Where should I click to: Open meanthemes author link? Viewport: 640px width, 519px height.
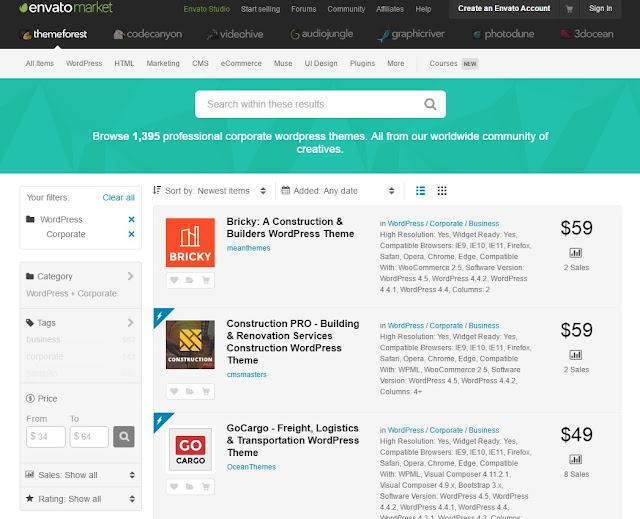[x=248, y=248]
